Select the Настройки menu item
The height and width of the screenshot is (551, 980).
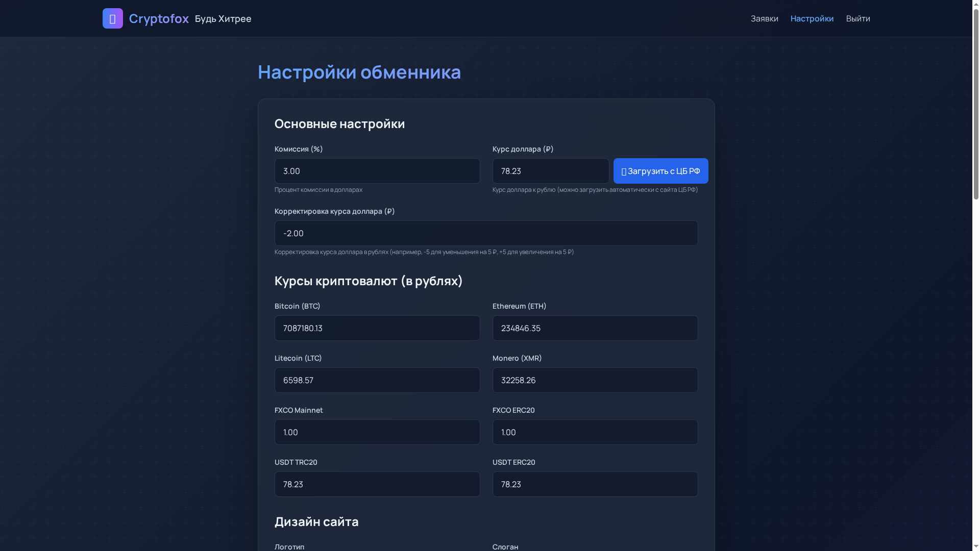812,18
